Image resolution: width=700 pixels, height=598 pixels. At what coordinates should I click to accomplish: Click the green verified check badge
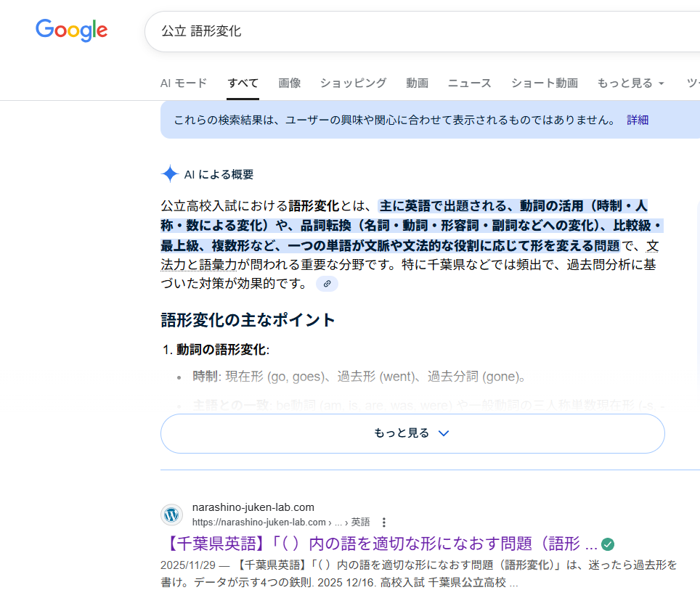click(x=609, y=544)
